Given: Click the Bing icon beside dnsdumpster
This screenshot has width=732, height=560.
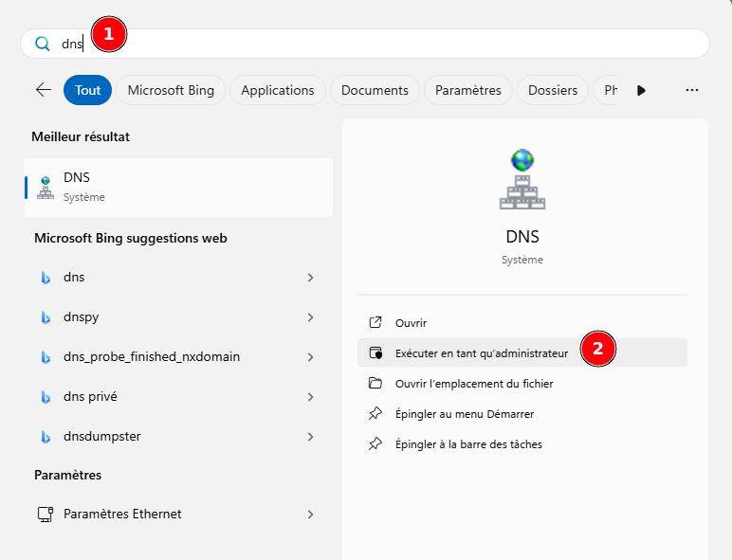Looking at the screenshot, I should [x=46, y=437].
